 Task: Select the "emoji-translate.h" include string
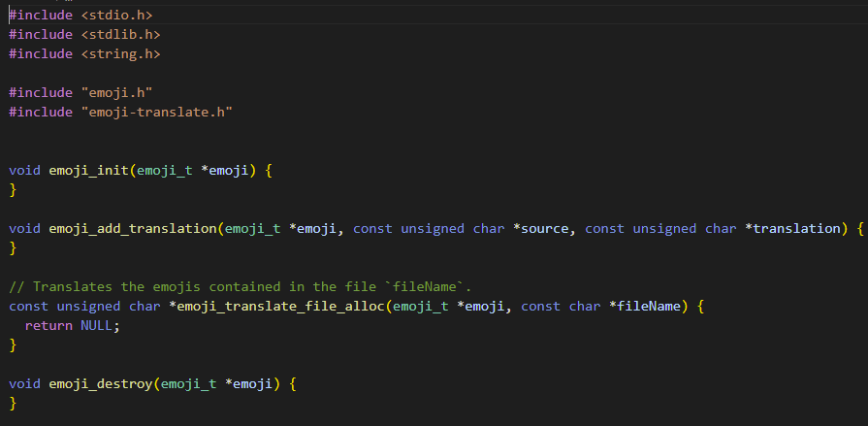click(x=157, y=112)
